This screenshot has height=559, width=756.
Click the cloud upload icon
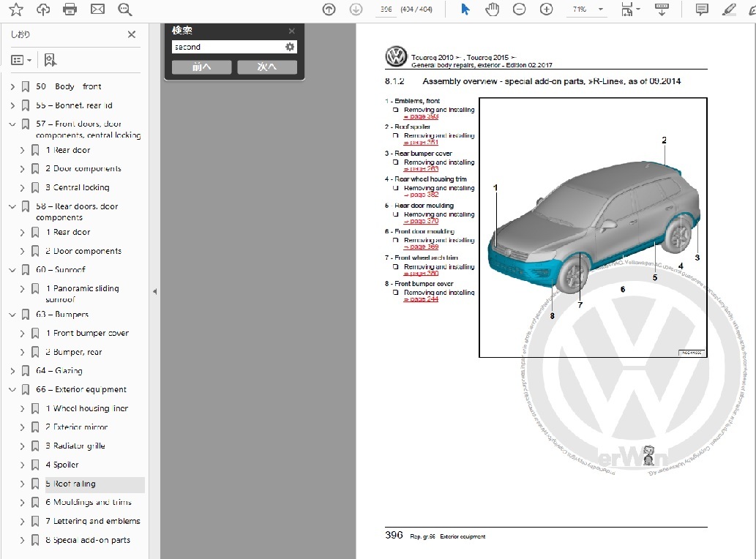coord(43,10)
